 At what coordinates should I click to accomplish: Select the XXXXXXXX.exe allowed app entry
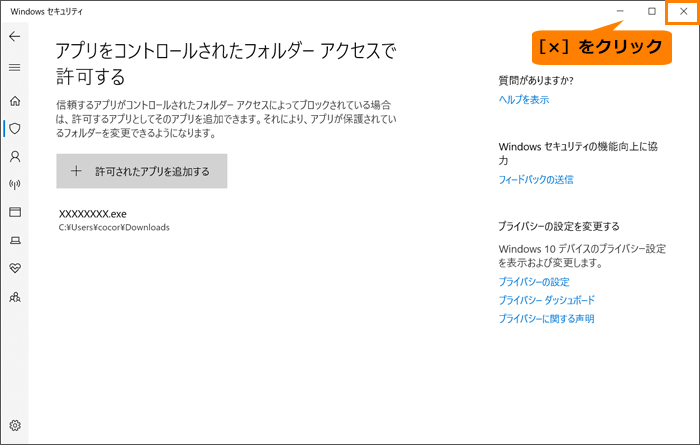(x=114, y=220)
